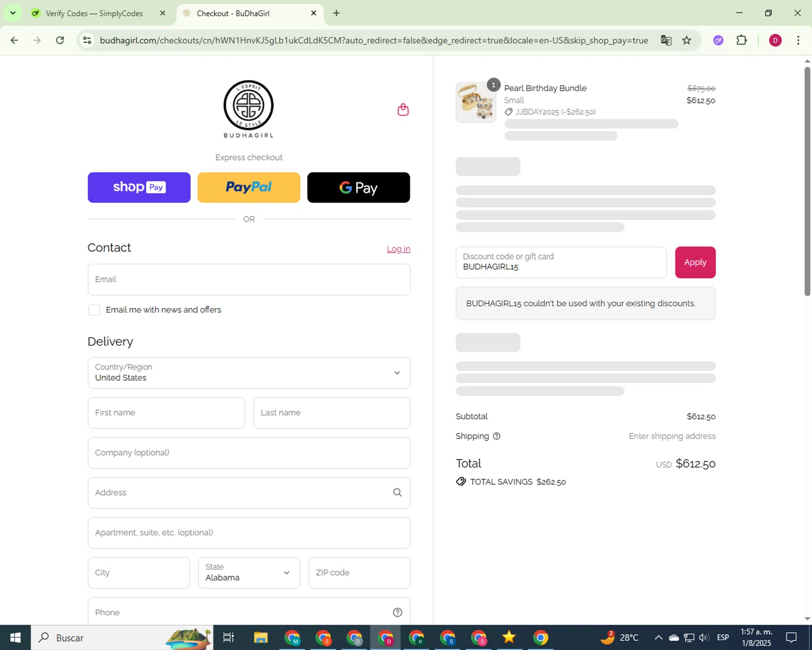
Task: Follow the Log in link
Action: click(398, 249)
